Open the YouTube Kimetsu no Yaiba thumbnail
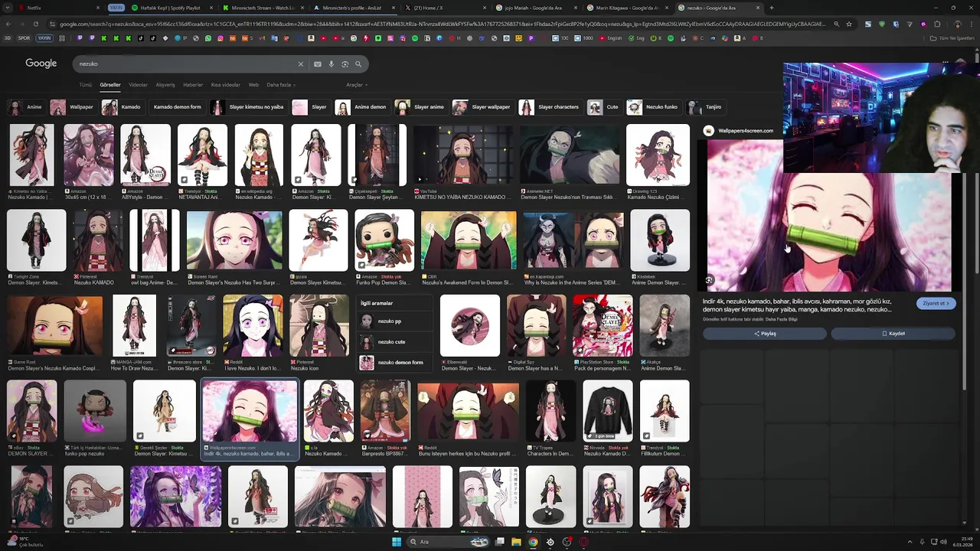Viewport: 980px width, 551px height. [463, 155]
